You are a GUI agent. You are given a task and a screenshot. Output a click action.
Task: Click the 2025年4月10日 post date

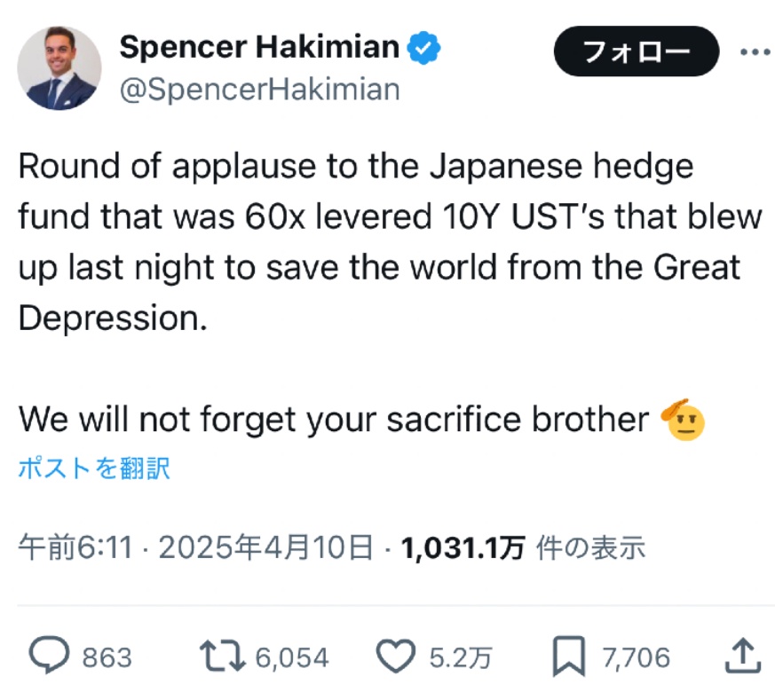click(266, 547)
